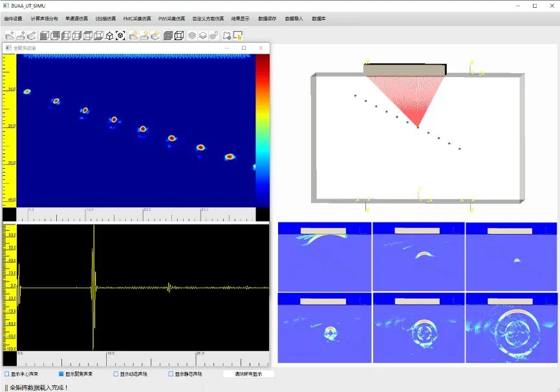Click the second add-component icon with plus sign
The image size is (560, 392).
(x=21, y=36)
